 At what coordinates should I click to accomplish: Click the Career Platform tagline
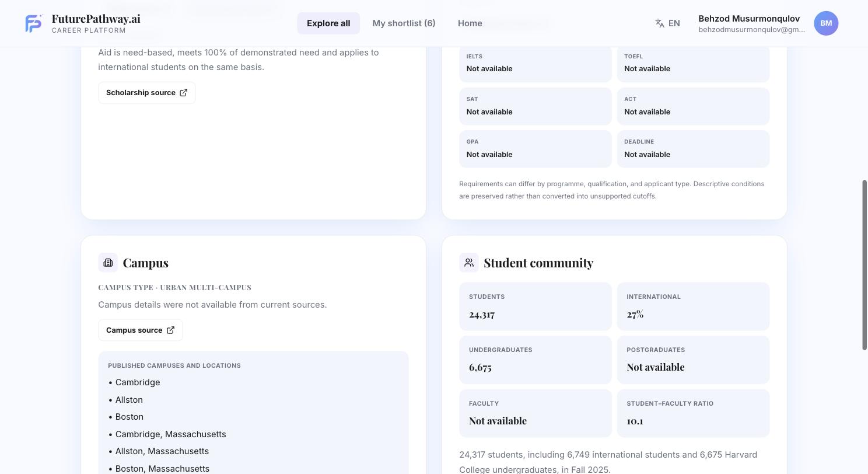[89, 30]
